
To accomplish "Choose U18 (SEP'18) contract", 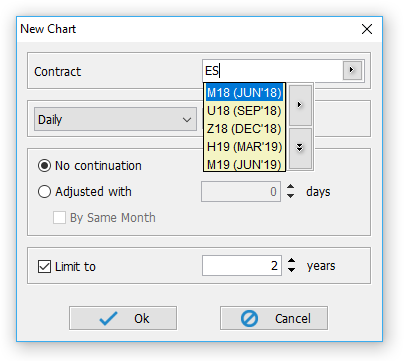I will pyautogui.click(x=244, y=110).
